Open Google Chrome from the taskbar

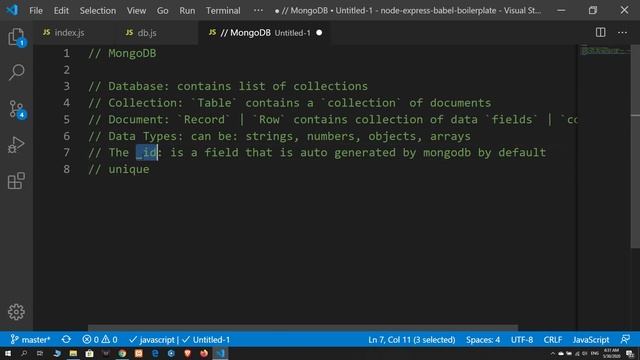point(122,353)
